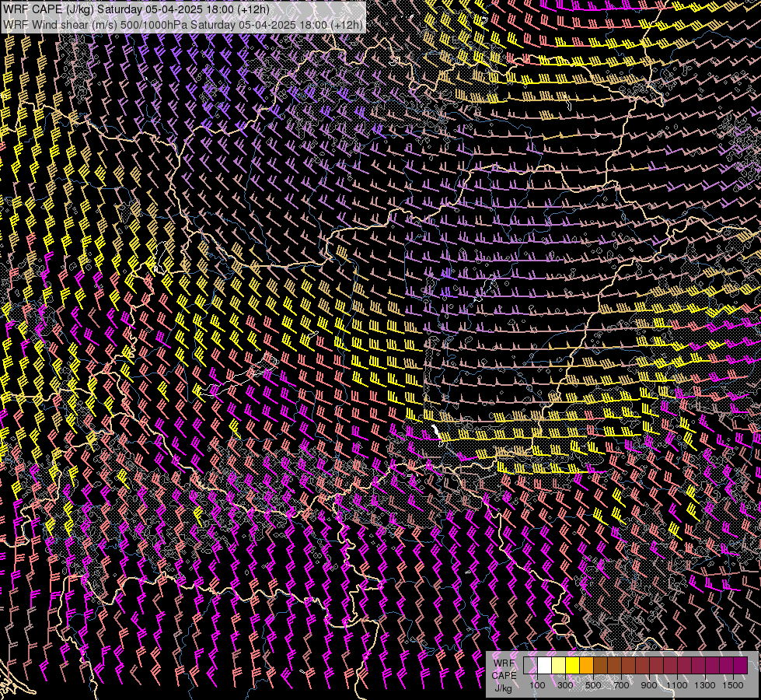This screenshot has width=761, height=700.
Task: Click the 700 legend tick label
Action: (621, 685)
